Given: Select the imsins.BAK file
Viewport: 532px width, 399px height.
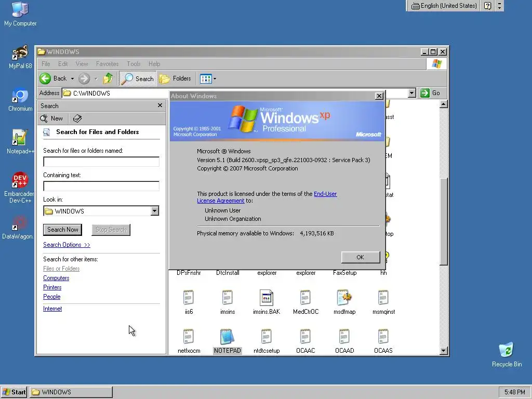Looking at the screenshot, I should (x=267, y=302).
